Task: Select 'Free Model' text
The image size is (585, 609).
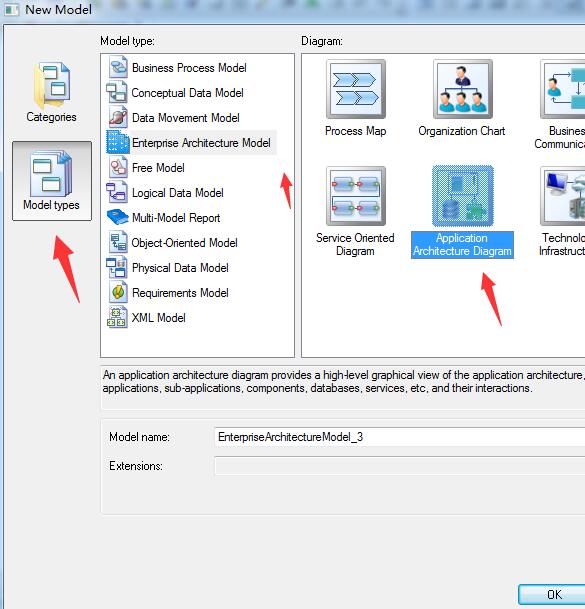Action: (x=158, y=168)
